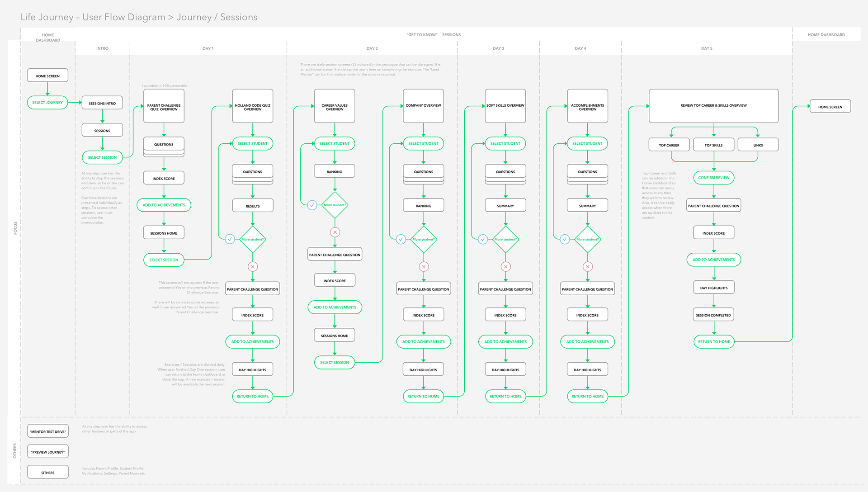Check the blue checkmark in Accomplishments flow
868x492 pixels.
click(x=565, y=239)
